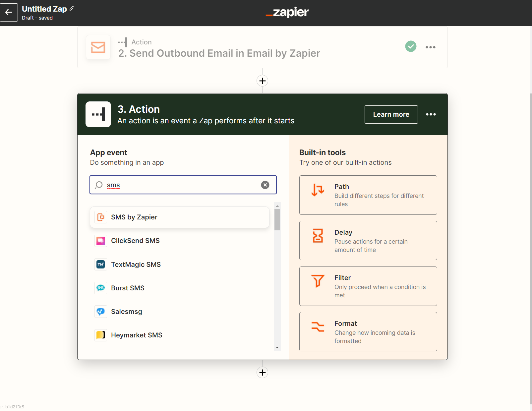Open the Path built-in tool card
This screenshot has height=411, width=532.
(368, 195)
